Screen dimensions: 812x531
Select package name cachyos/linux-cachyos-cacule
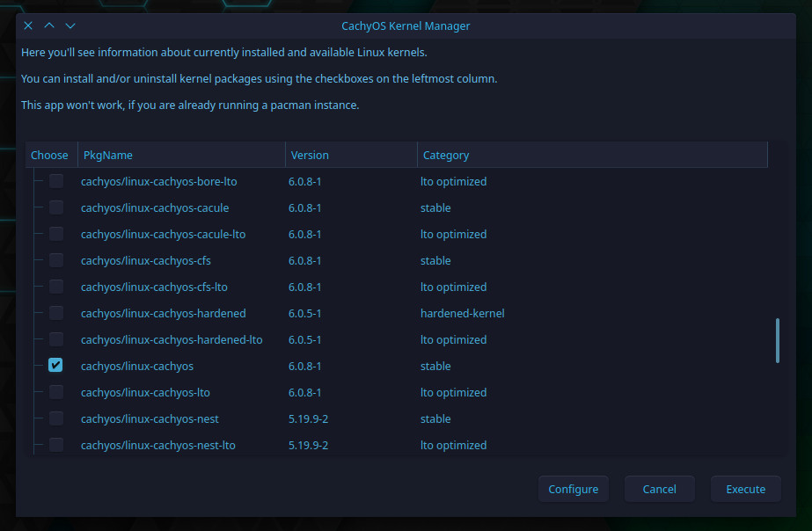point(155,208)
